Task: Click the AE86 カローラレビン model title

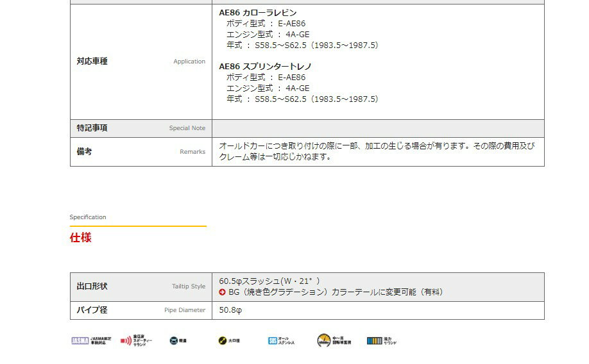Action: click(x=257, y=13)
